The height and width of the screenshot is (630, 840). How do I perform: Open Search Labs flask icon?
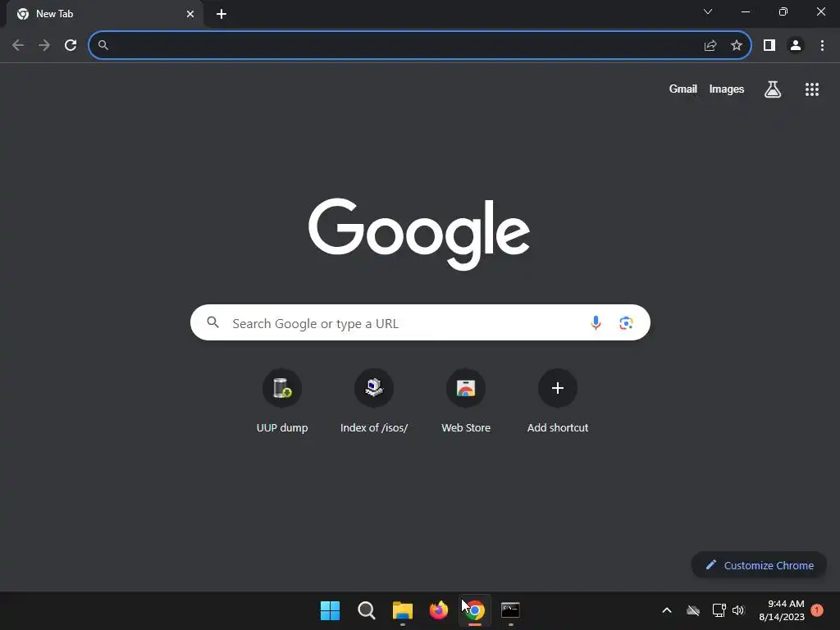[773, 89]
